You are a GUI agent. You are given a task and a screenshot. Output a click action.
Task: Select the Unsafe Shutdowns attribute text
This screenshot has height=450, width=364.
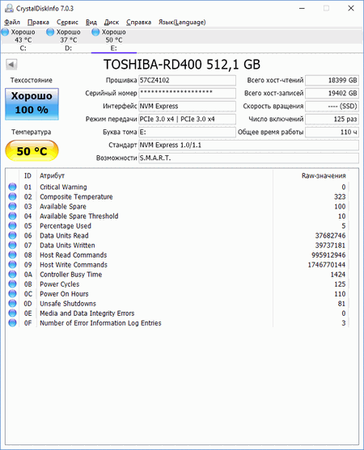[x=68, y=304]
